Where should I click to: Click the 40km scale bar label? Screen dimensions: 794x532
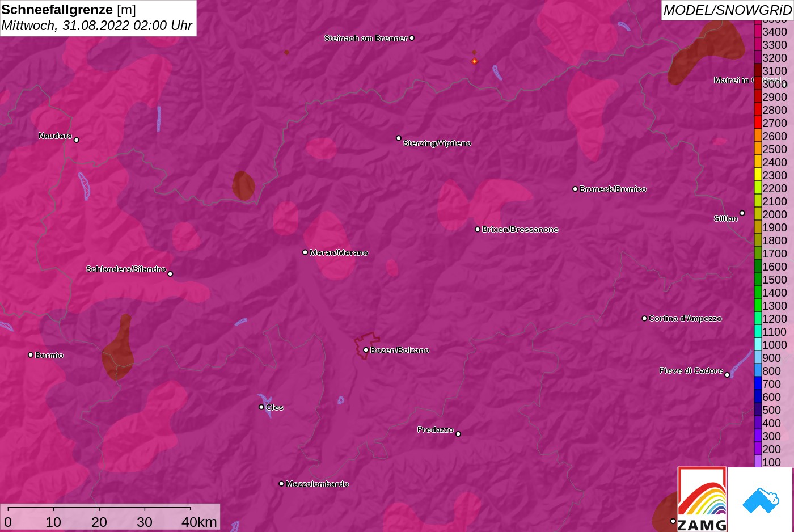199,522
